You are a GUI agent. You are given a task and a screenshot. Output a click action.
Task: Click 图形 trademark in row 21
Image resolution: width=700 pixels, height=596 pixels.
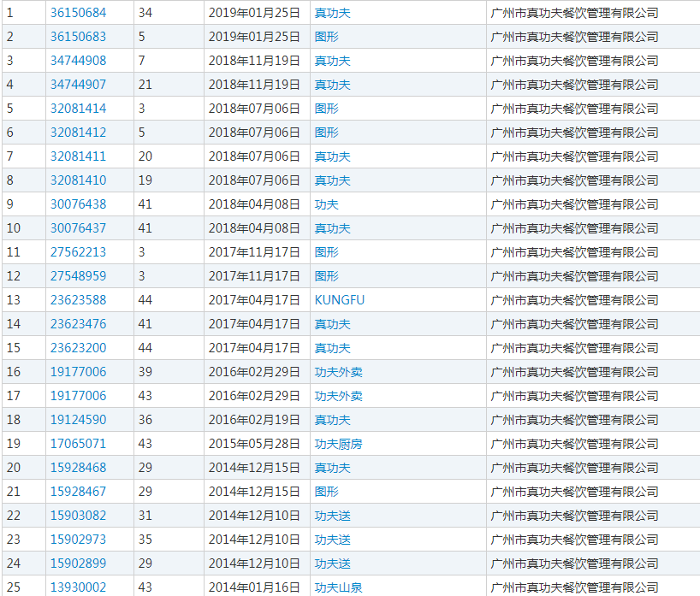pyautogui.click(x=326, y=492)
